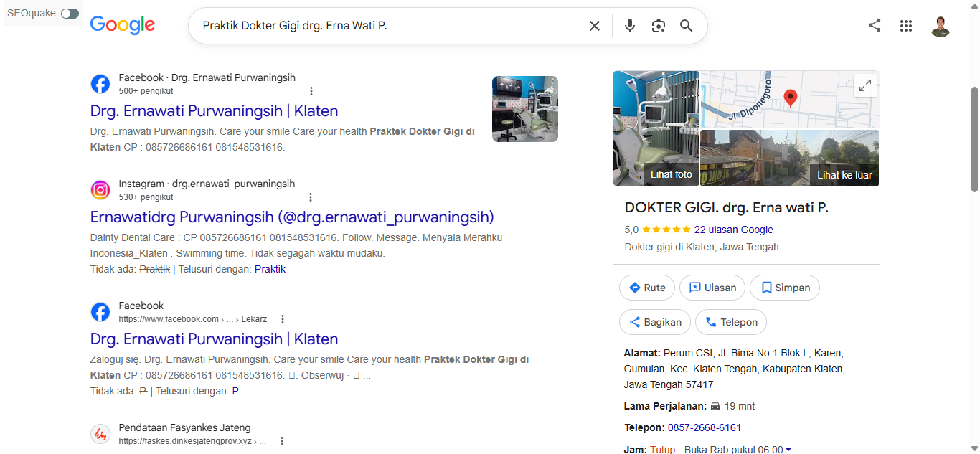Screen dimensions: 980x454
Task: Expand the map with the arrows icon
Action: 865,85
